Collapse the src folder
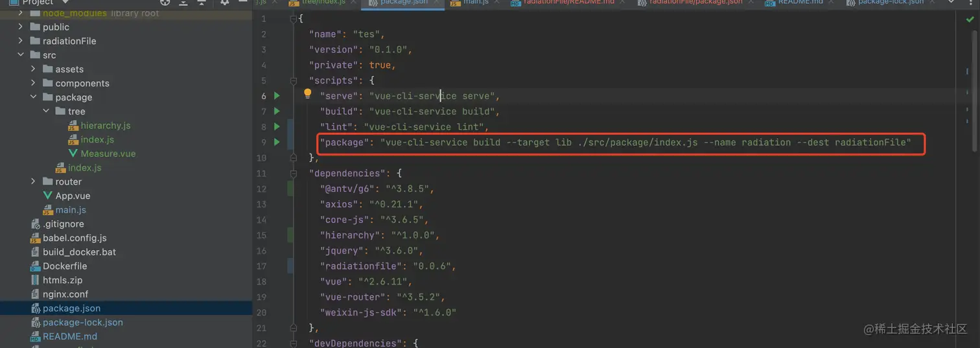 (x=21, y=55)
